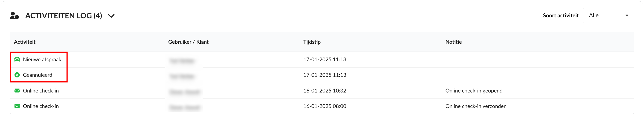Click the blurred user name in Geannuleerd row

tap(182, 76)
